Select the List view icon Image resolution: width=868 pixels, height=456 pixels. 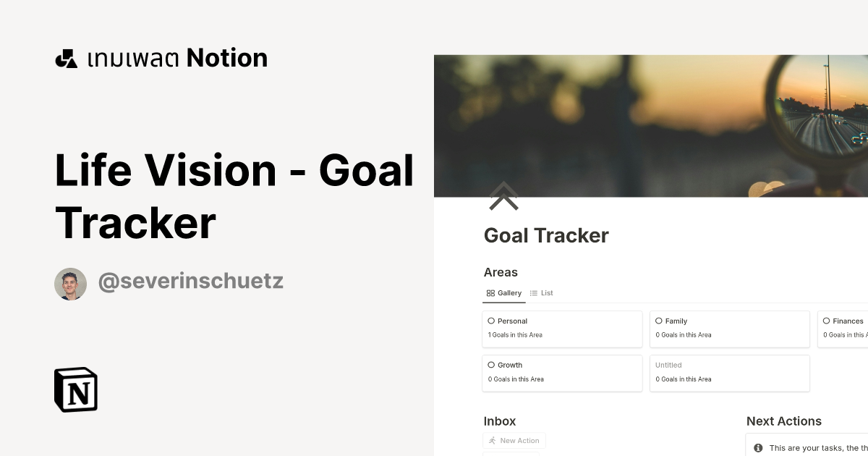533,292
